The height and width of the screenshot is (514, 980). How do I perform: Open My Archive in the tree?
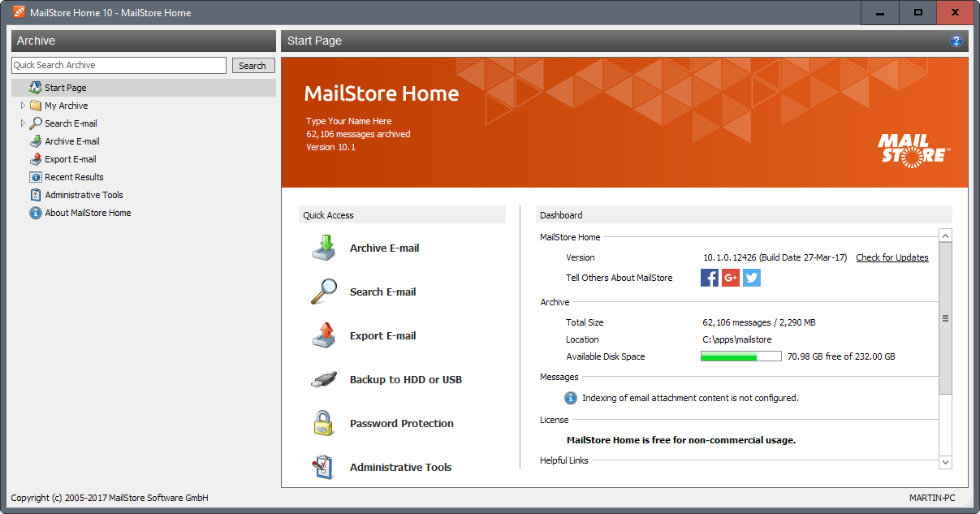[67, 106]
